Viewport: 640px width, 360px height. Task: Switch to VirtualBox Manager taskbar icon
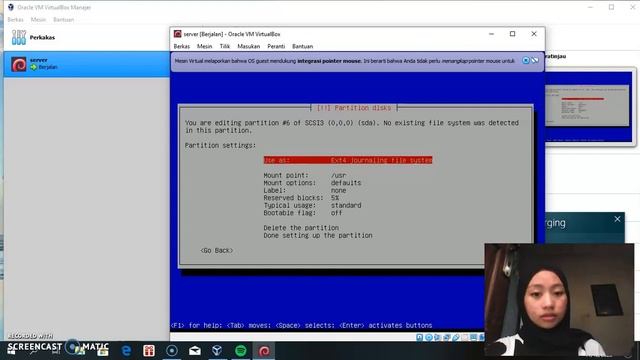[217, 351]
